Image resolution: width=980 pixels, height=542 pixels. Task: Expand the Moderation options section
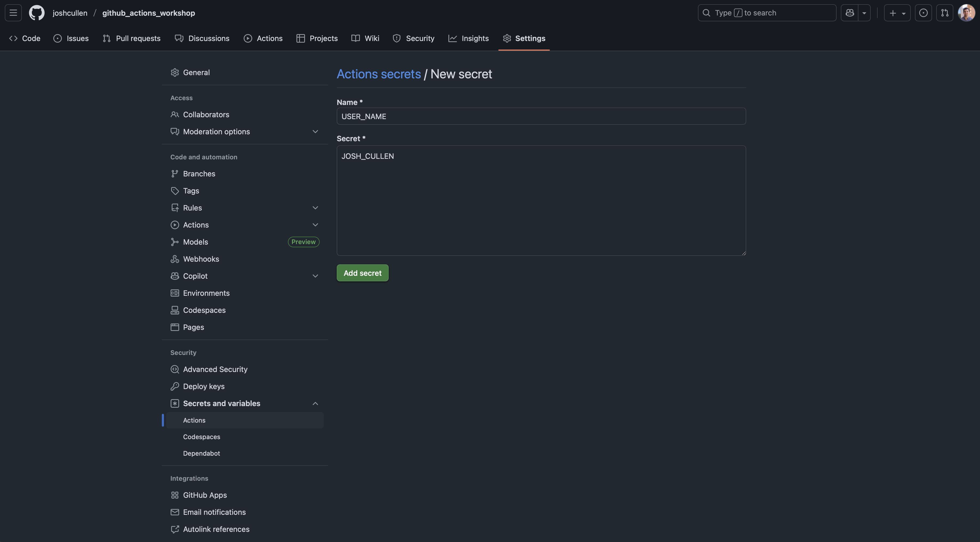315,132
